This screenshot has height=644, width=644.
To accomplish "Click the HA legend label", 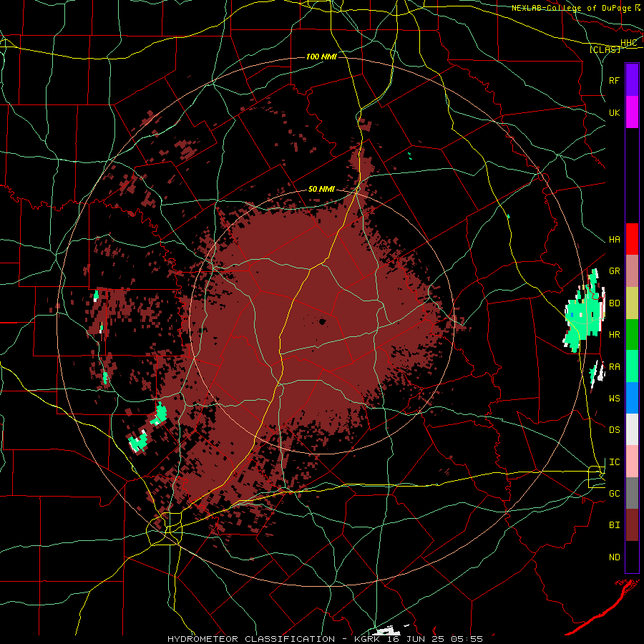I will pos(614,239).
